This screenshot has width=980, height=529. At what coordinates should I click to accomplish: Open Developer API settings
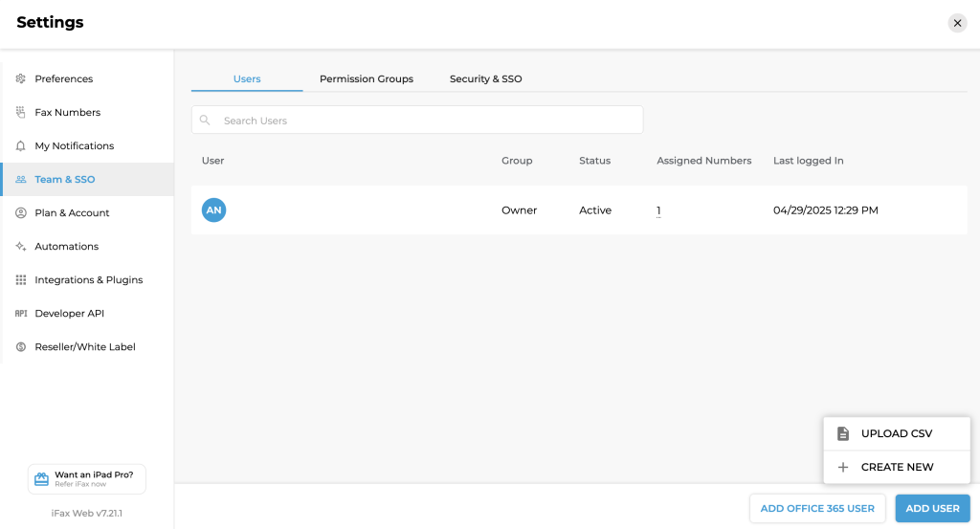click(x=87, y=314)
